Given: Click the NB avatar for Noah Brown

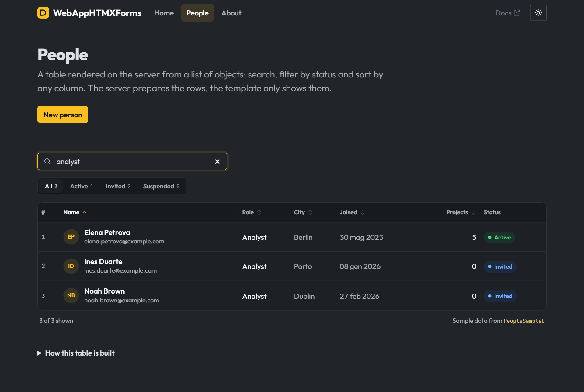Looking at the screenshot, I should point(71,295).
